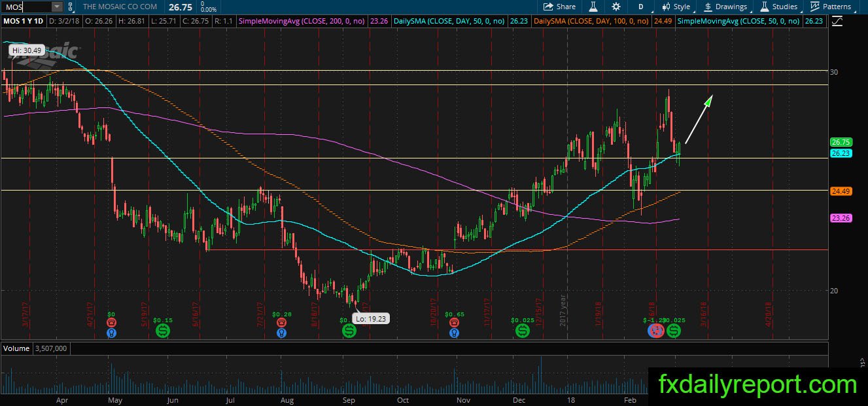
Task: Select DailySMA (CLOSE, DAY, 50, 0, no) label
Action: [449, 22]
